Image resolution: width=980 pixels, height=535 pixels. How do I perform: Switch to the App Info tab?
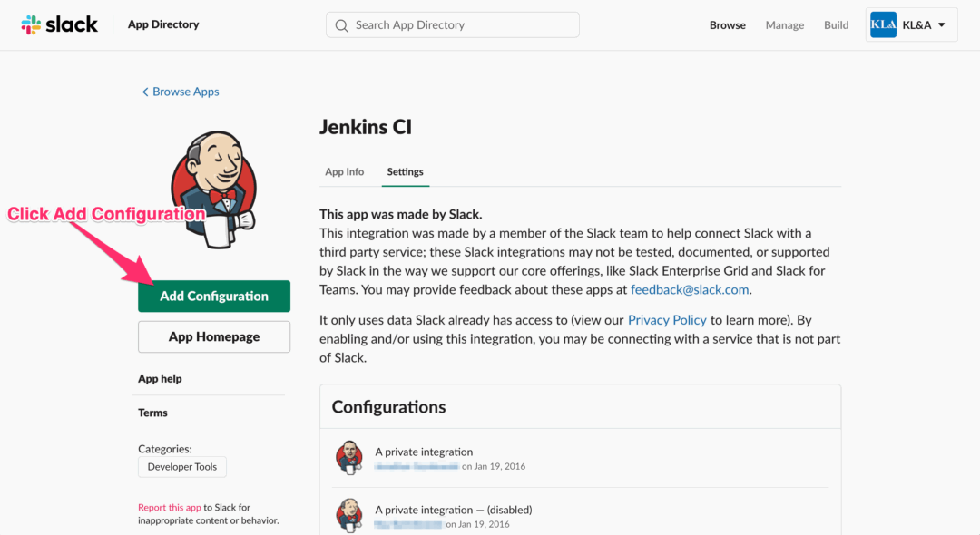coord(345,171)
